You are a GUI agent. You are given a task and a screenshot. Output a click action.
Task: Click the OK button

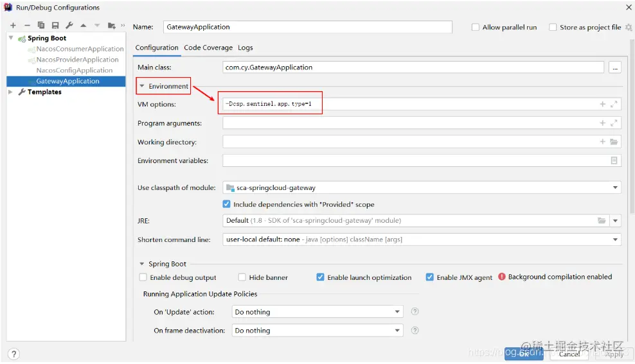(524, 353)
